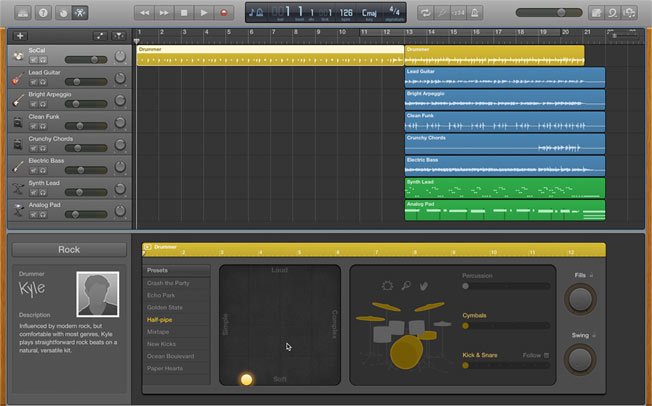Adjust the Cymbals variation slider
Screen dimensions: 652x406
pos(506,326)
